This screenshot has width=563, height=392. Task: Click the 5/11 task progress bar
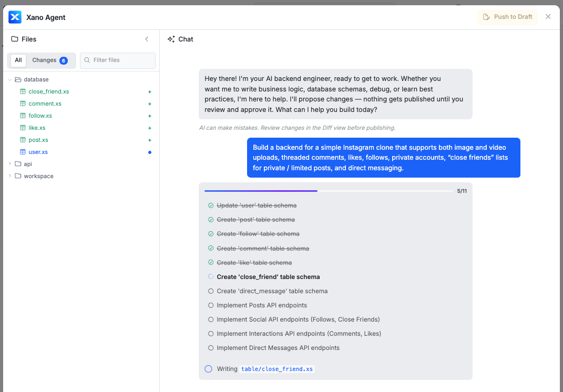[329, 191]
